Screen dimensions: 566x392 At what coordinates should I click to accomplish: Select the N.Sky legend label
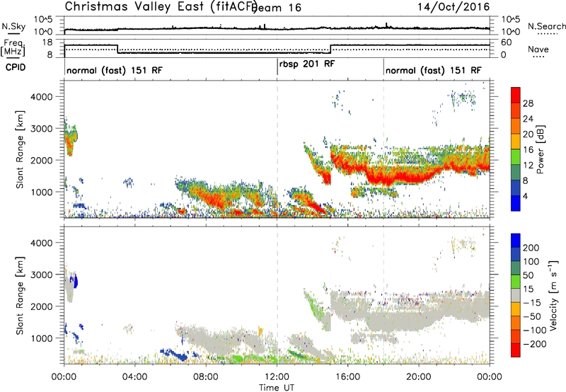click(x=13, y=26)
